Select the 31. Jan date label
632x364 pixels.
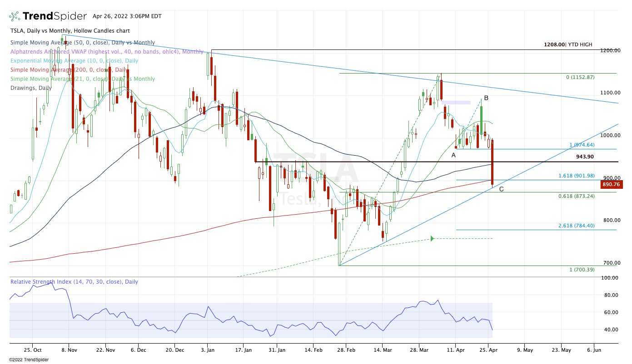[x=277, y=350]
